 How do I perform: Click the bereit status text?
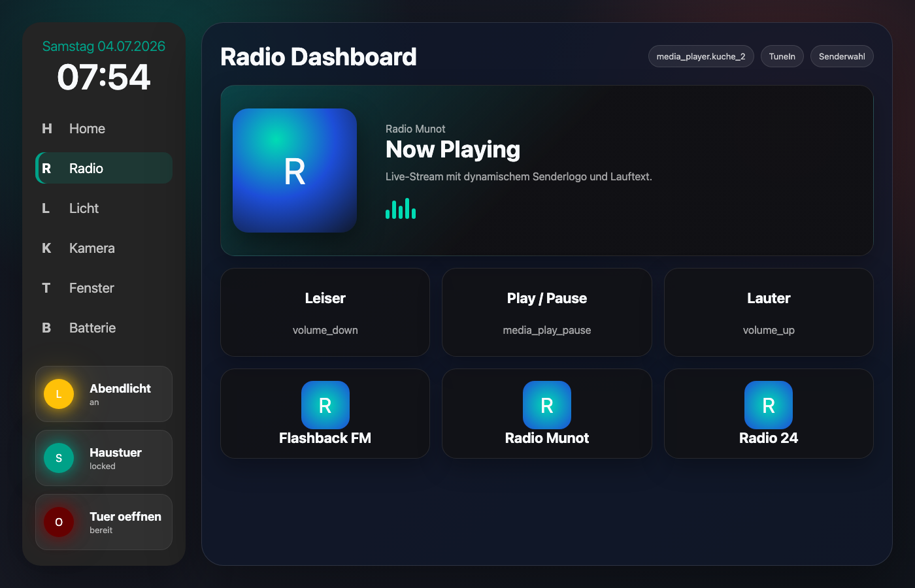point(101,530)
